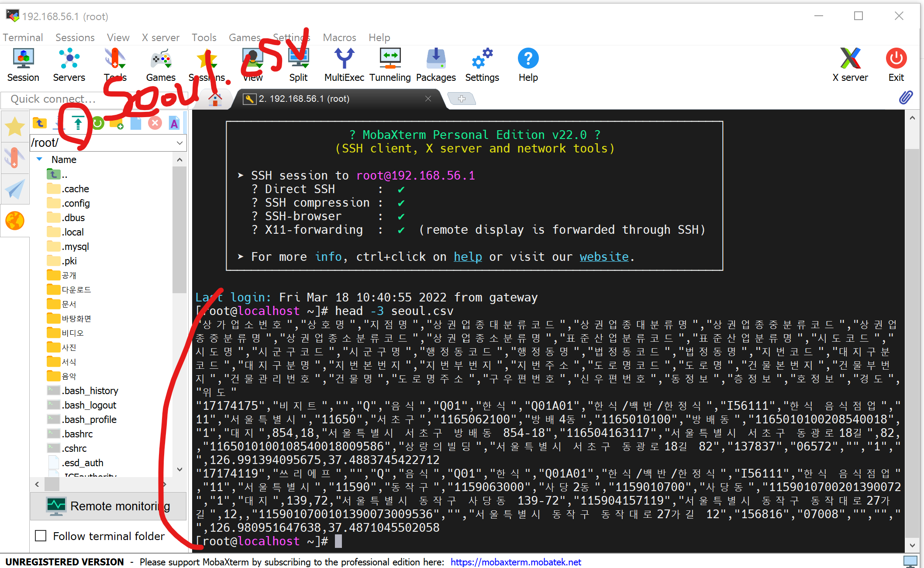The width and height of the screenshot is (924, 568).
Task: Collapse the Name column sort arrow
Action: (x=39, y=159)
